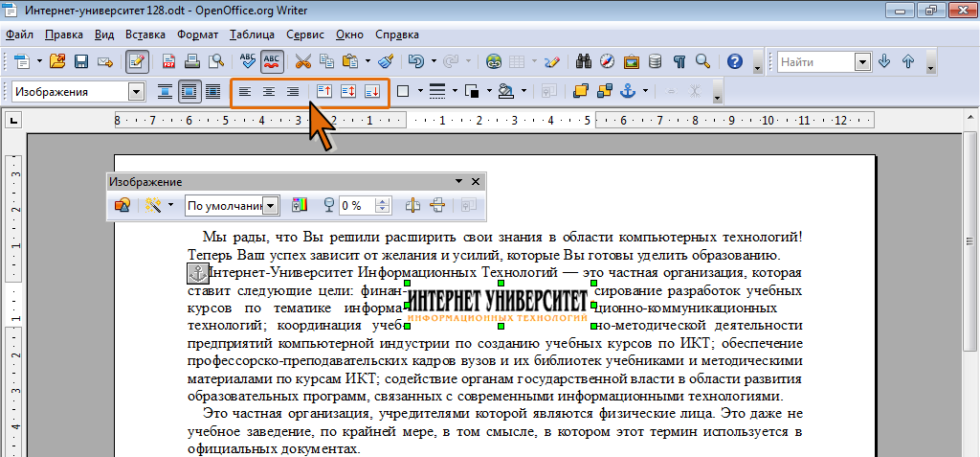Center image horizontally in frame toolbar

269,92
